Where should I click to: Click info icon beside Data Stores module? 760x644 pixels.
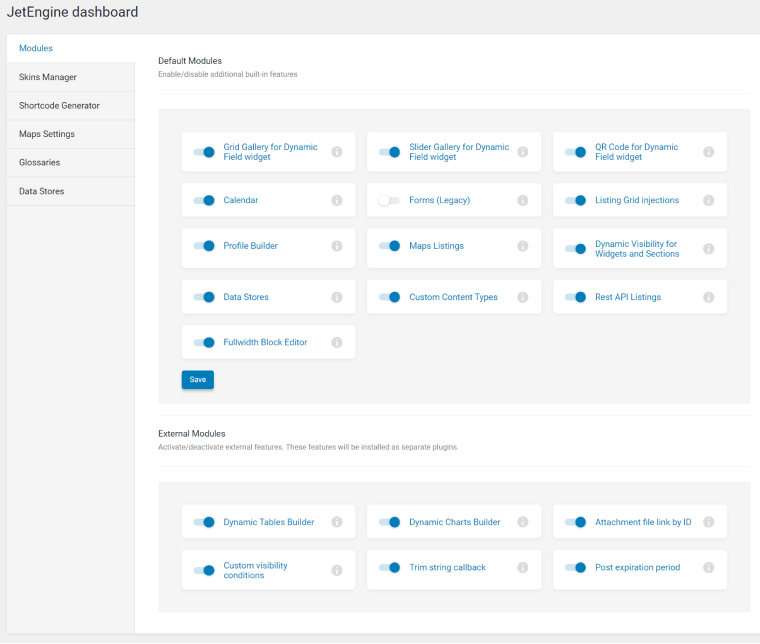click(337, 297)
